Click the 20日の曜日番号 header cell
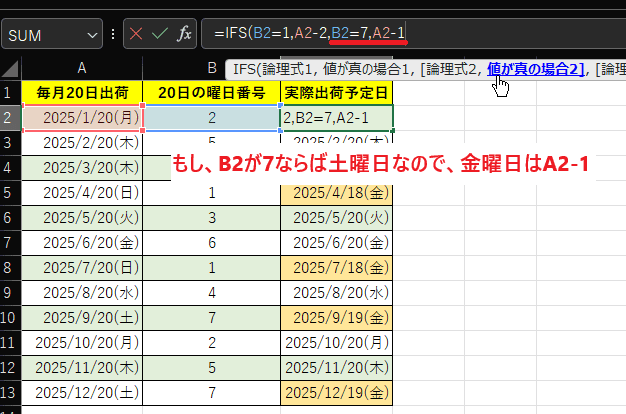This screenshot has height=414, width=626. (211, 93)
